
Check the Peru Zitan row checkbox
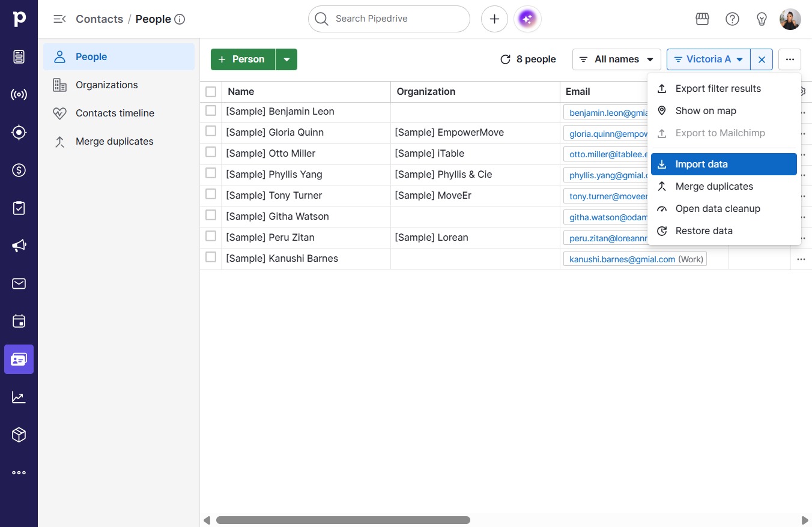click(211, 236)
